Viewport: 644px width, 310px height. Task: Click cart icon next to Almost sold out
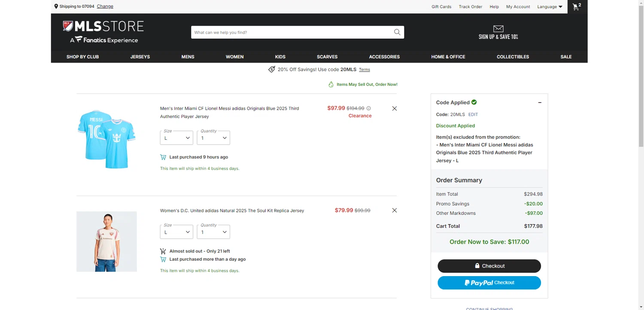163,251
